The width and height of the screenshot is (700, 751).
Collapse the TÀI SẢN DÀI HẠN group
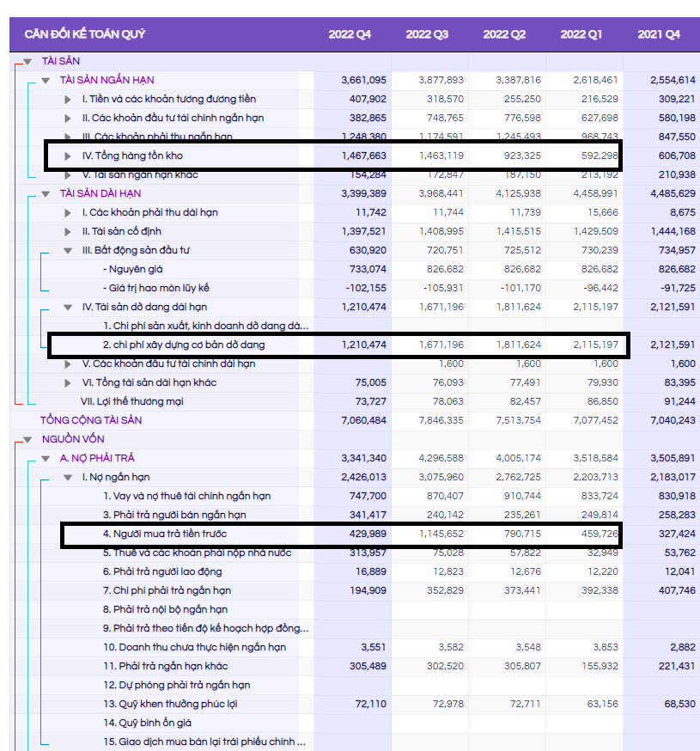[x=46, y=194]
